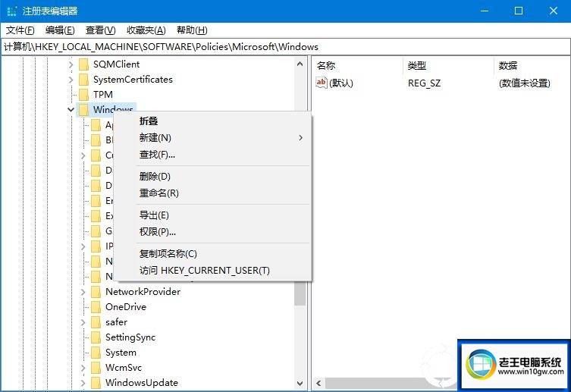Maximize the registry editor window
This screenshot has height=392, width=571.
pyautogui.click(x=519, y=11)
